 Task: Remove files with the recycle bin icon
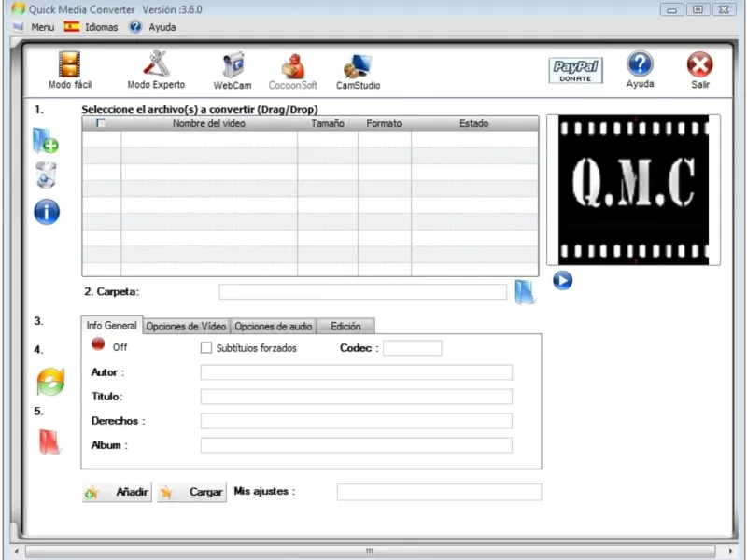46,175
